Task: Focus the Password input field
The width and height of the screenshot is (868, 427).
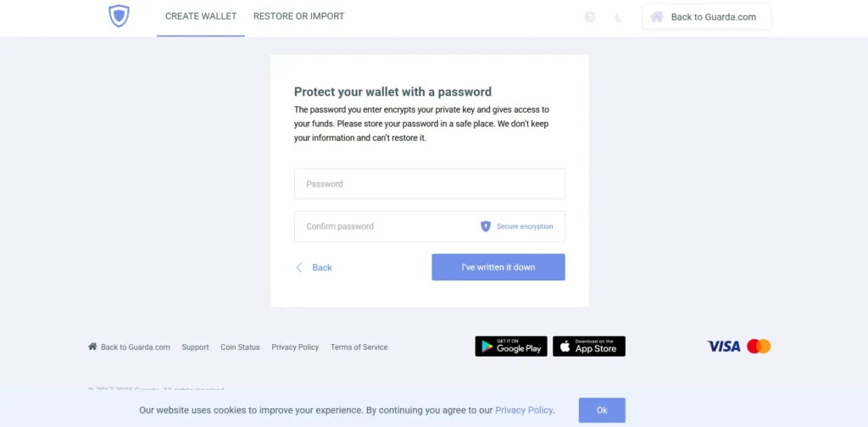Action: pos(430,184)
